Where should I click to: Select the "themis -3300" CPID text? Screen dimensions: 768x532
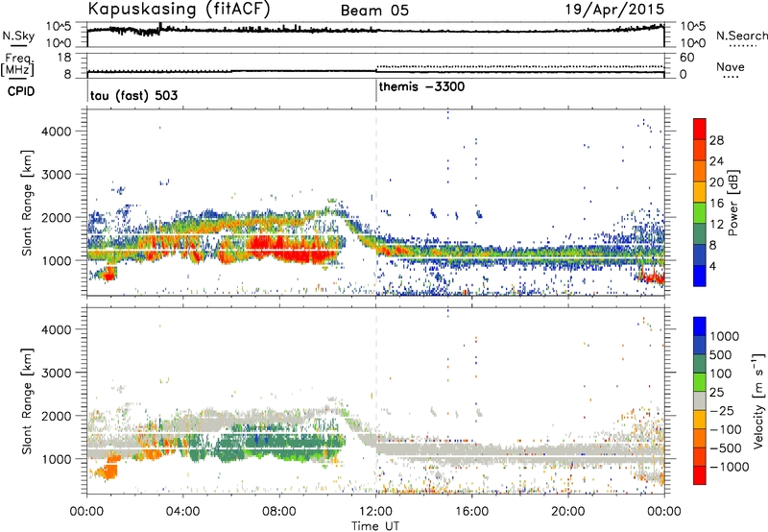421,87
